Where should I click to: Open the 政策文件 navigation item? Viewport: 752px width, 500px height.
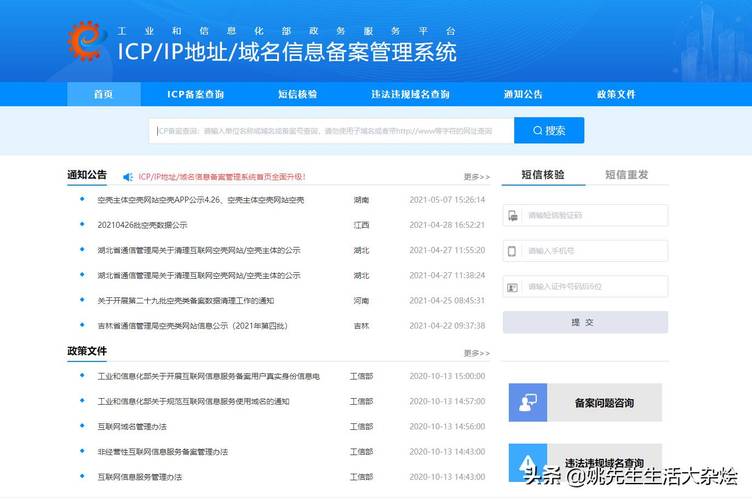(x=616, y=94)
